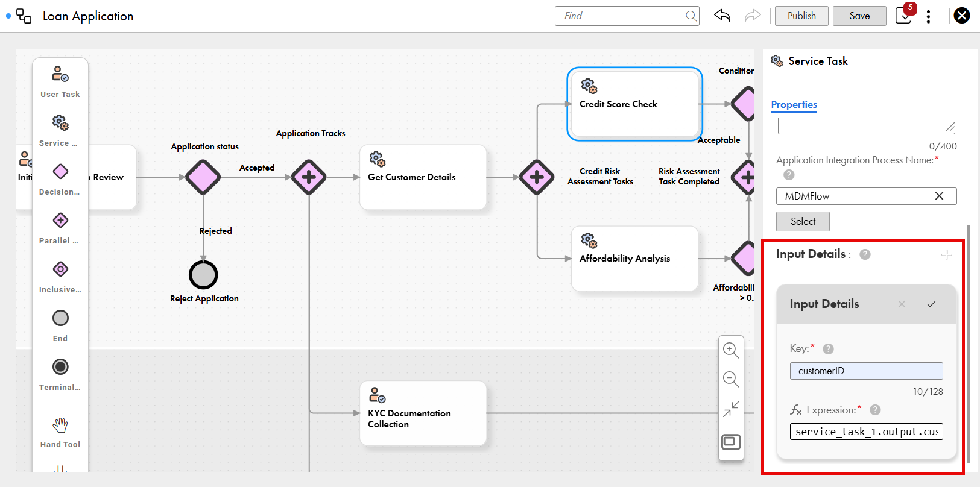Screen dimensions: 980x487
Task: Click help icon for Integration Process Name
Action: pyautogui.click(x=789, y=175)
